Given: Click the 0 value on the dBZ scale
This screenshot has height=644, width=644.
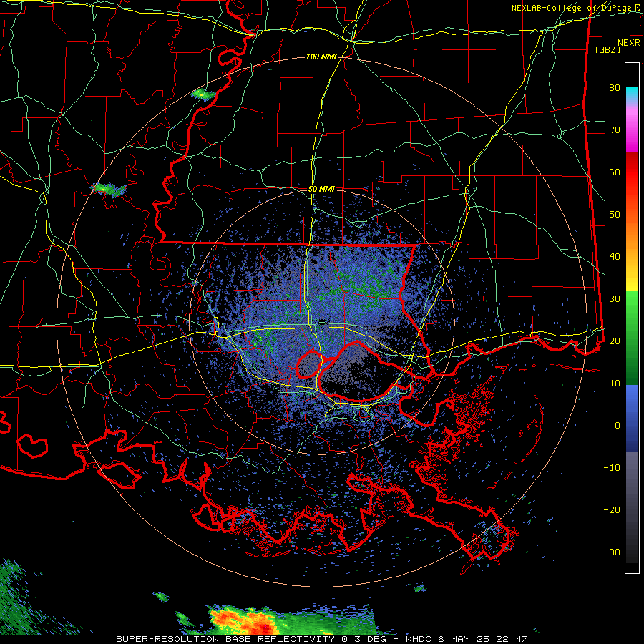Looking at the screenshot, I should click(618, 426).
